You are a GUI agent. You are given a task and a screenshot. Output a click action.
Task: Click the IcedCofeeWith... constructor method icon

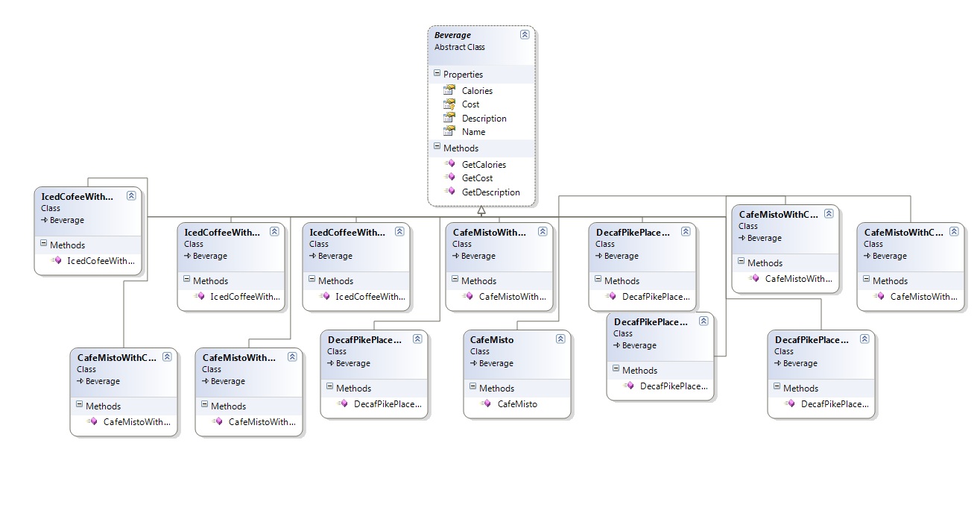(x=56, y=260)
